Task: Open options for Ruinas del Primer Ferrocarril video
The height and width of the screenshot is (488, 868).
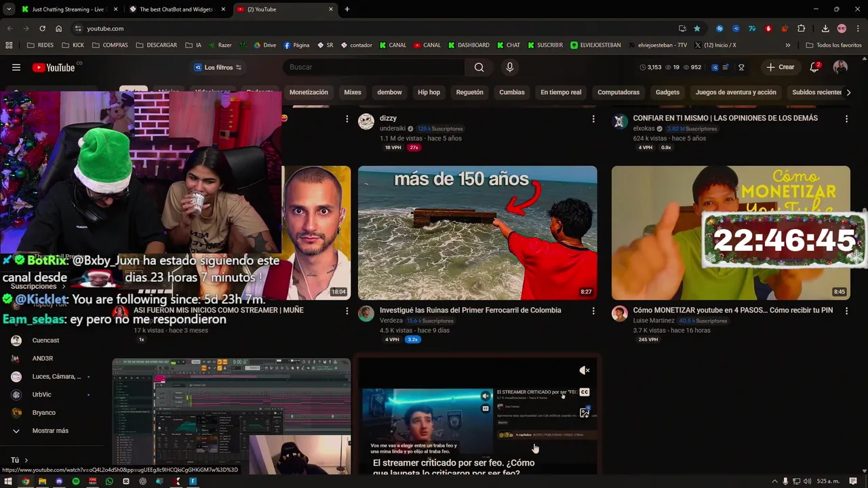Action: 593,310
